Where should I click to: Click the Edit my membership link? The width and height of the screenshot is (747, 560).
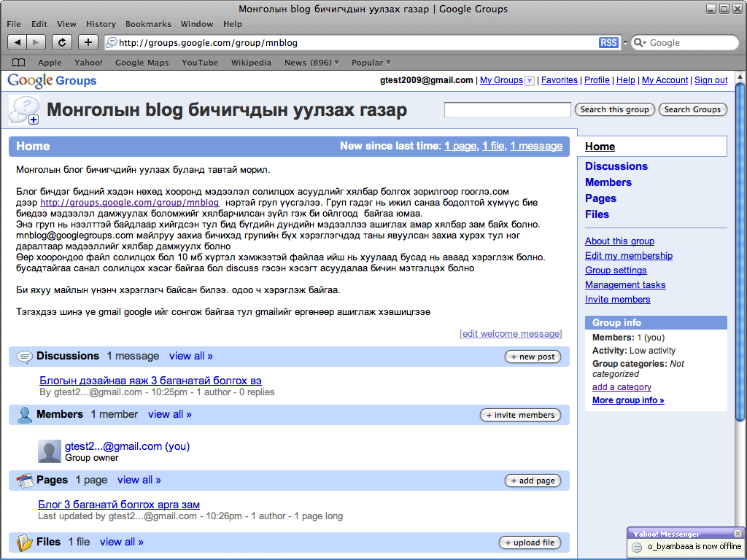pos(628,256)
